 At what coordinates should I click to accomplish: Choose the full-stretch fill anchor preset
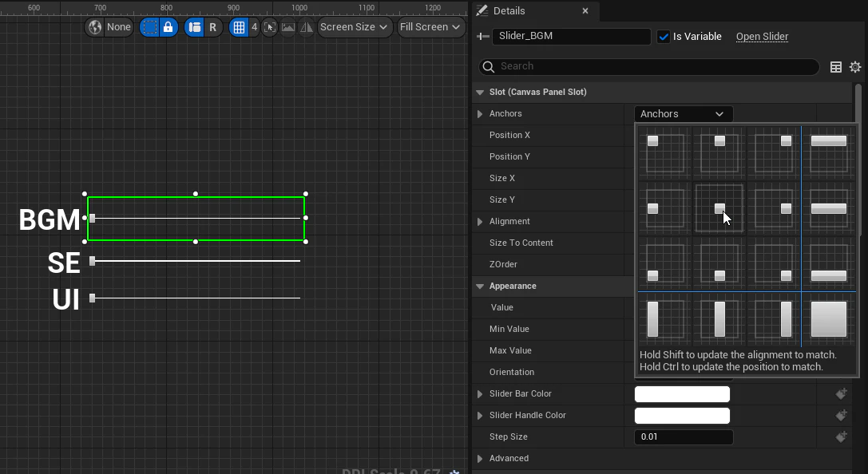point(829,319)
